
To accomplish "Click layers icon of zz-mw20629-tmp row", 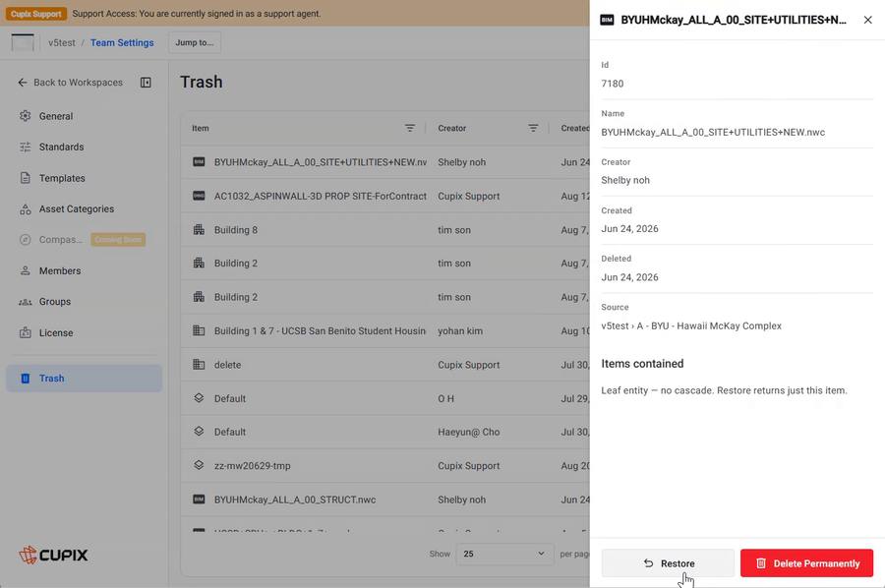I will (x=199, y=465).
